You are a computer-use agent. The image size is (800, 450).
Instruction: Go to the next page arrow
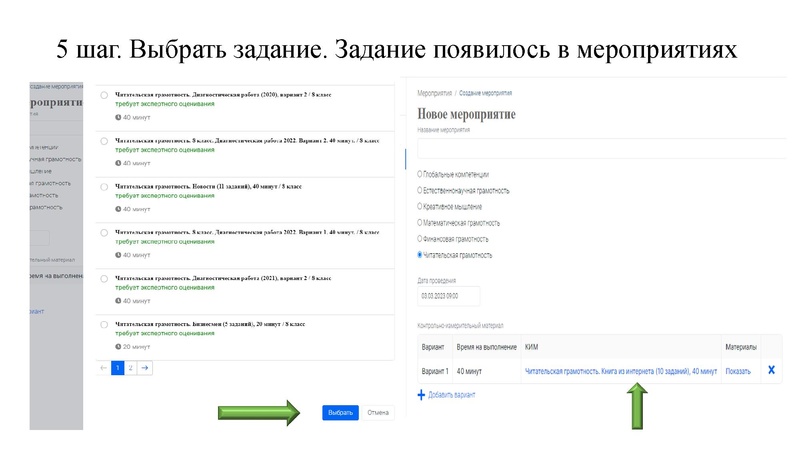[145, 368]
